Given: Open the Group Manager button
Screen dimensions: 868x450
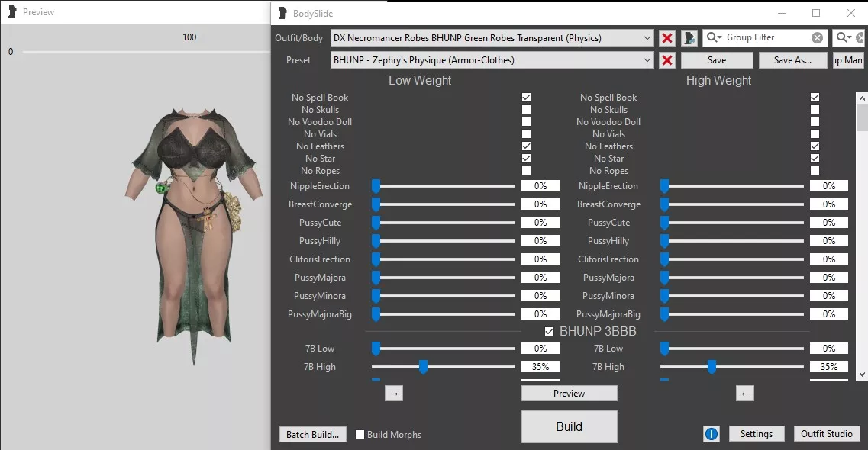Looking at the screenshot, I should (x=849, y=59).
